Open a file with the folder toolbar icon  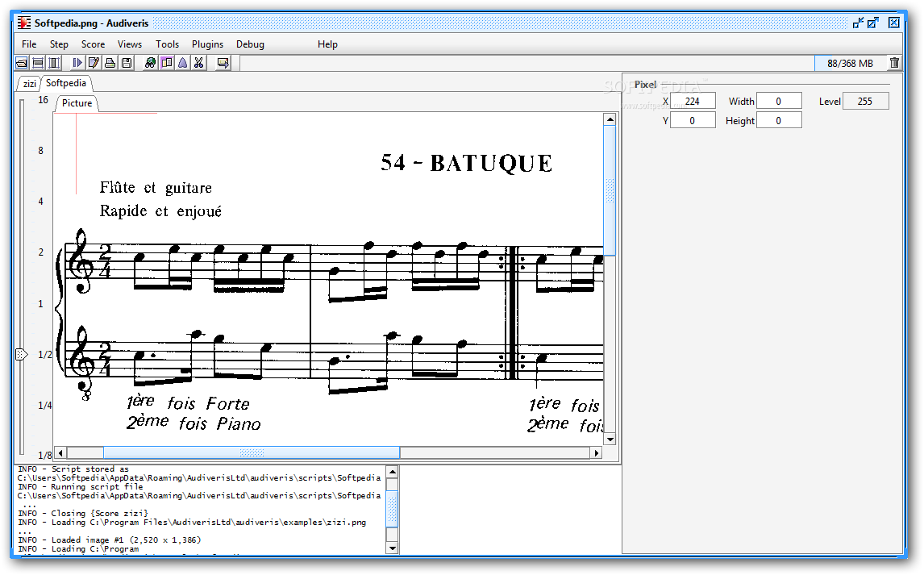[22, 62]
